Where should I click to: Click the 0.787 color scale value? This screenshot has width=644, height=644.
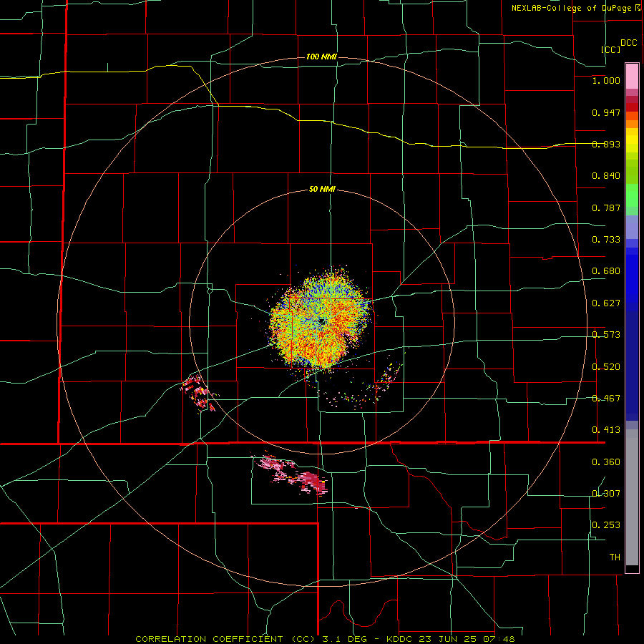tap(606, 208)
